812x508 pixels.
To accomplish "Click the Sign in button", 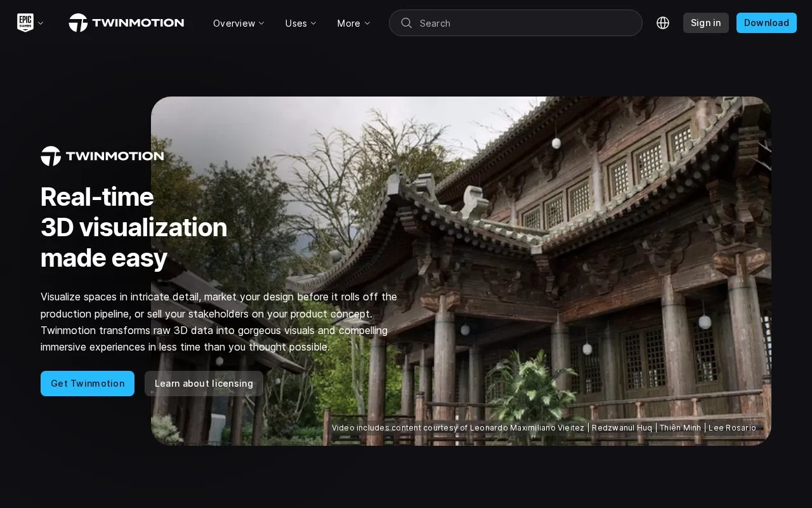I will (x=706, y=23).
